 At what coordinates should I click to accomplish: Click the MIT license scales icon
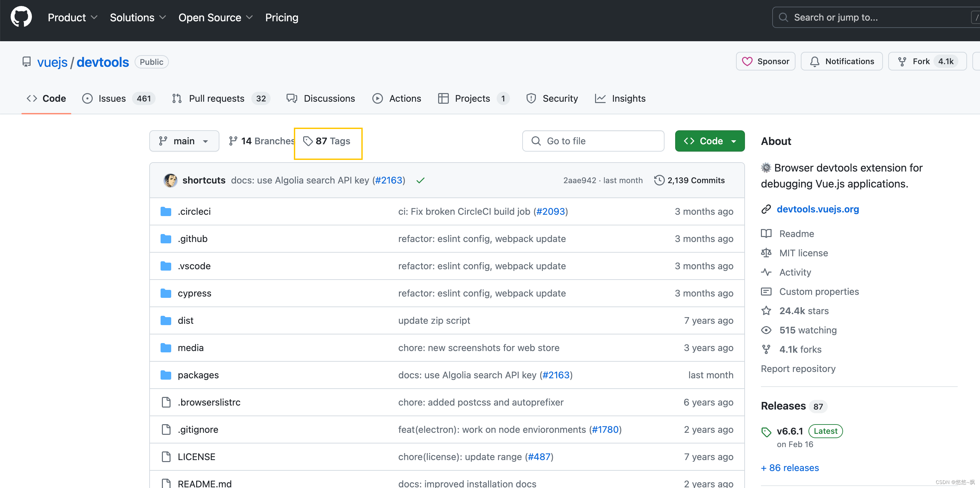click(767, 253)
